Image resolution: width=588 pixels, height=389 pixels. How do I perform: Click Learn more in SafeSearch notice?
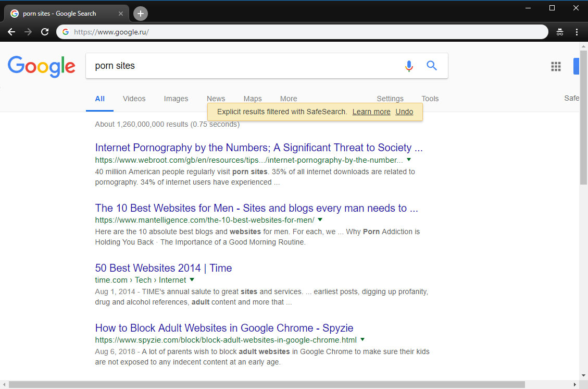click(x=371, y=112)
